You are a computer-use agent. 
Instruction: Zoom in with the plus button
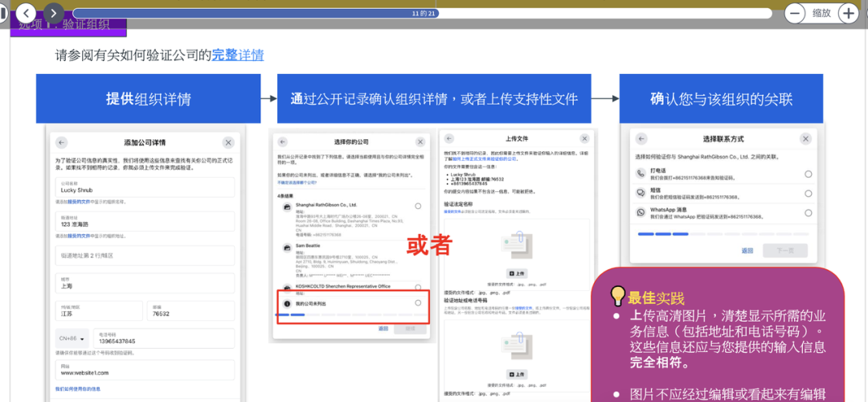point(848,13)
